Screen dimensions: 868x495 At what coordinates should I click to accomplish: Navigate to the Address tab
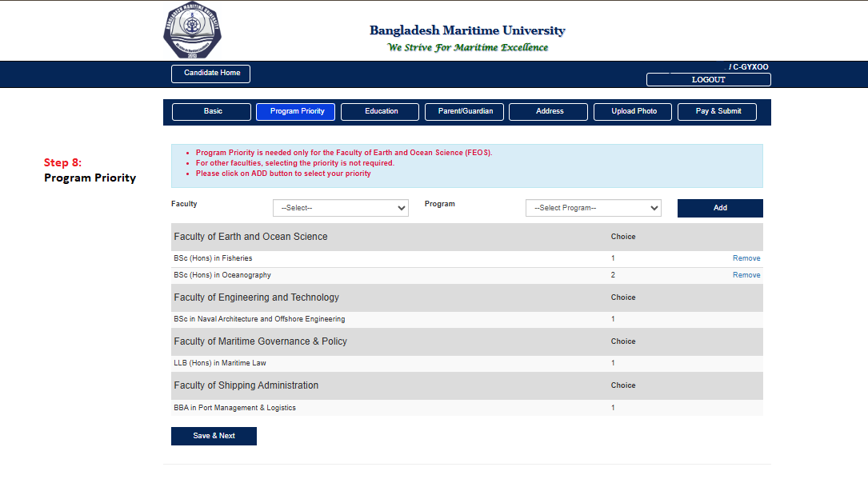[x=549, y=112]
